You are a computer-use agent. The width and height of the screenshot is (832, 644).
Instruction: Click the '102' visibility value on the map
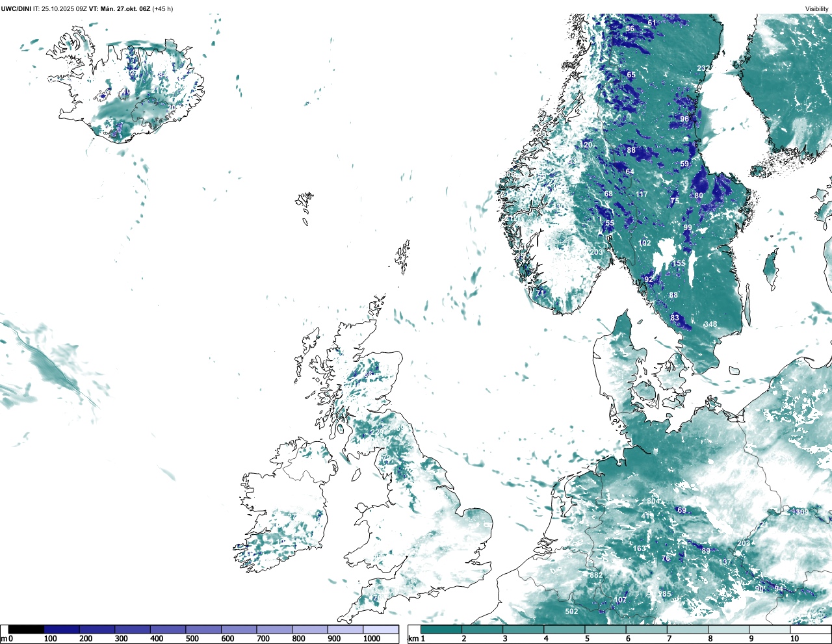coord(644,243)
